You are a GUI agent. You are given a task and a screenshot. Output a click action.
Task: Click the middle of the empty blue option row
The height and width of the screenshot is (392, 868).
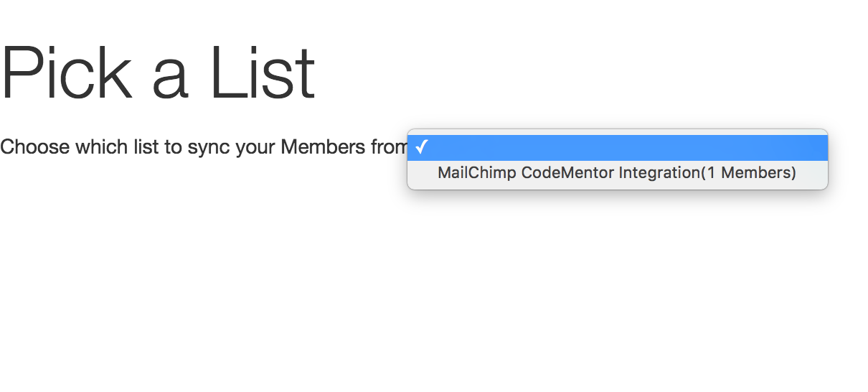click(617, 148)
